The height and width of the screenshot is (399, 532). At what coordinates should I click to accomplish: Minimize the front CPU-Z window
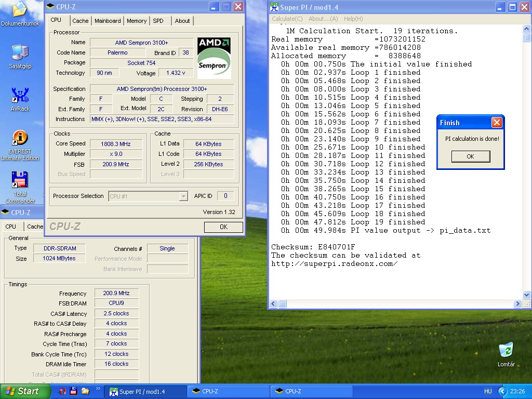pos(214,6)
